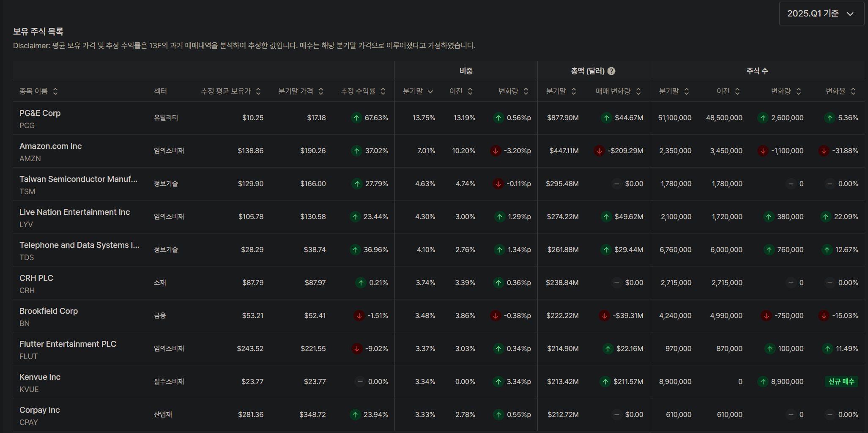Click the help icon beside 총액 (달러)
The image size is (868, 433).
611,71
